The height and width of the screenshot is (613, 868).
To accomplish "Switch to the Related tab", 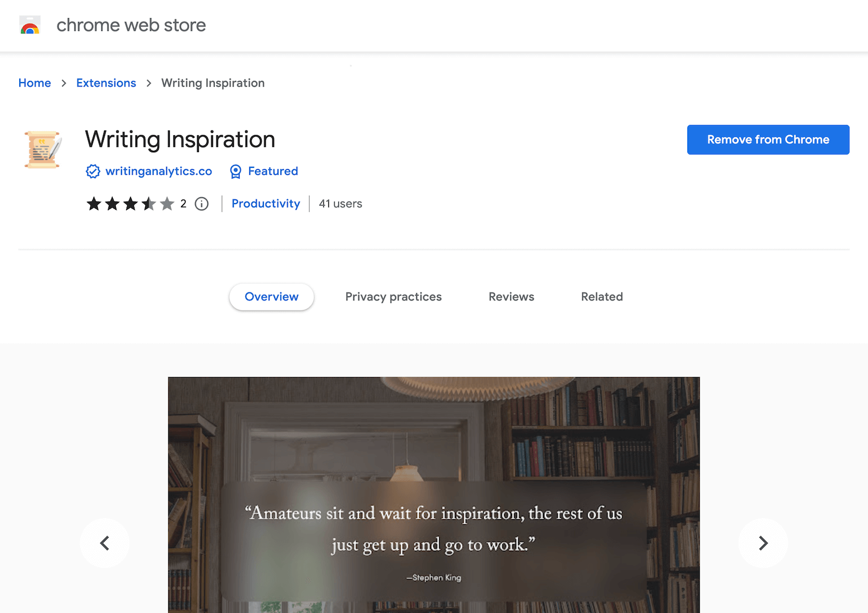I will [x=602, y=297].
